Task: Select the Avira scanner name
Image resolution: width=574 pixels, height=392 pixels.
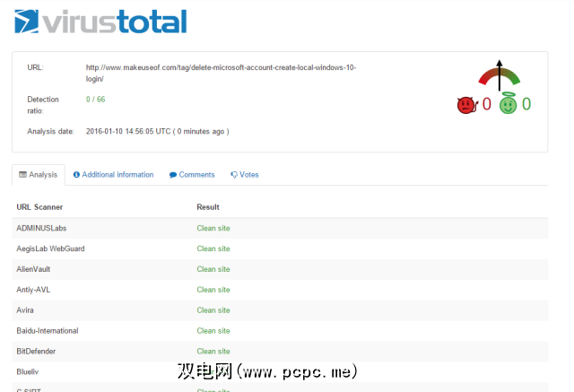Action: coord(25,310)
